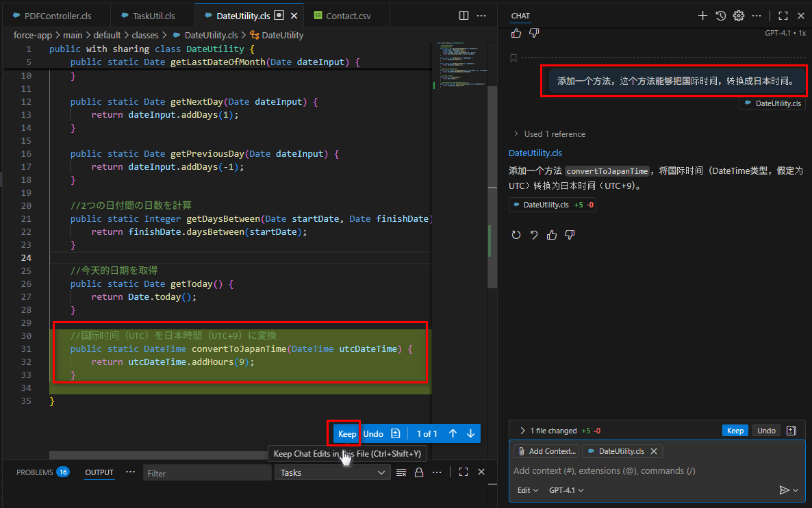812x508 pixels.
Task: Click thumbs down under chat response
Action: (x=570, y=235)
